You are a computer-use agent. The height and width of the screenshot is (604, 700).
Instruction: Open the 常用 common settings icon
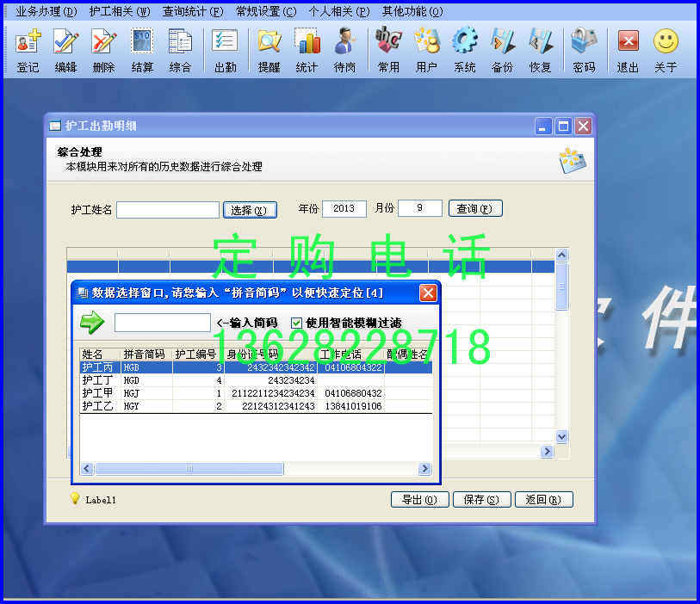[x=388, y=50]
